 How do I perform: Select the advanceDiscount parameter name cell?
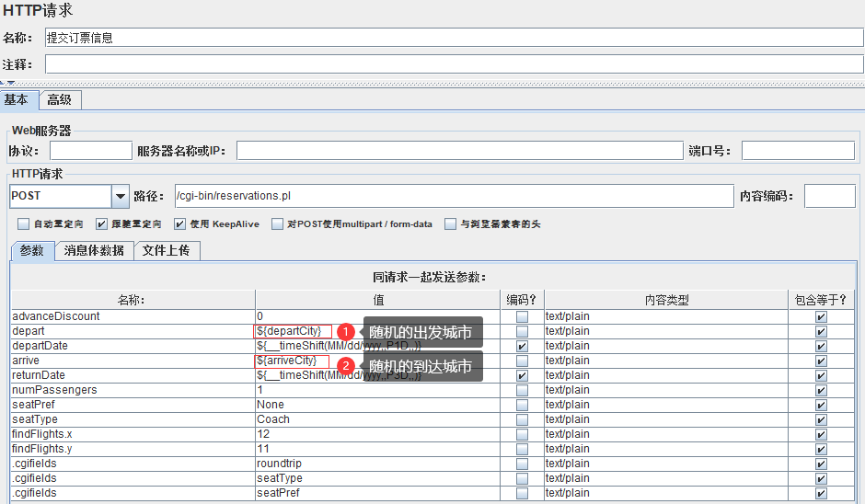click(x=133, y=316)
